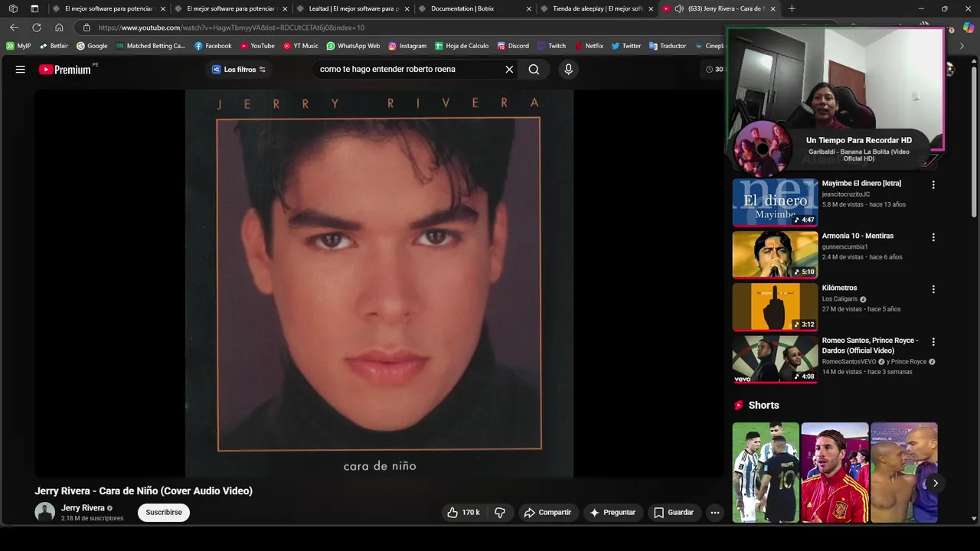980x551 pixels.
Task: Click the magnifying glass search button
Action: pyautogui.click(x=534, y=69)
